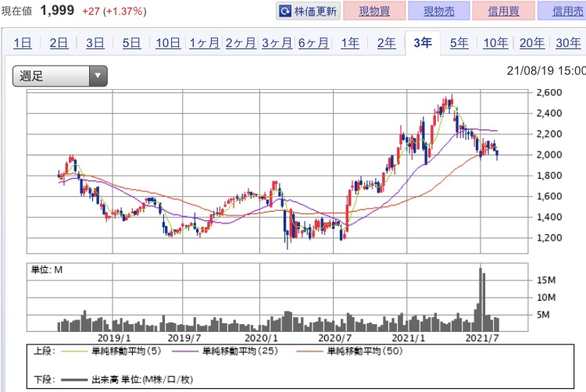View the 3ヶ月 chart range
The height and width of the screenshot is (392, 586).
point(277,43)
